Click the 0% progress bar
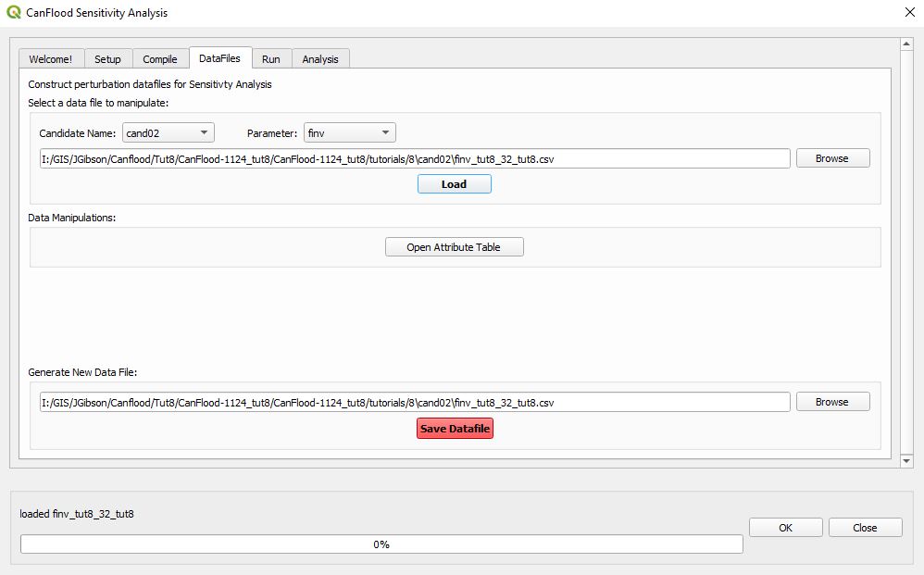 coord(381,544)
